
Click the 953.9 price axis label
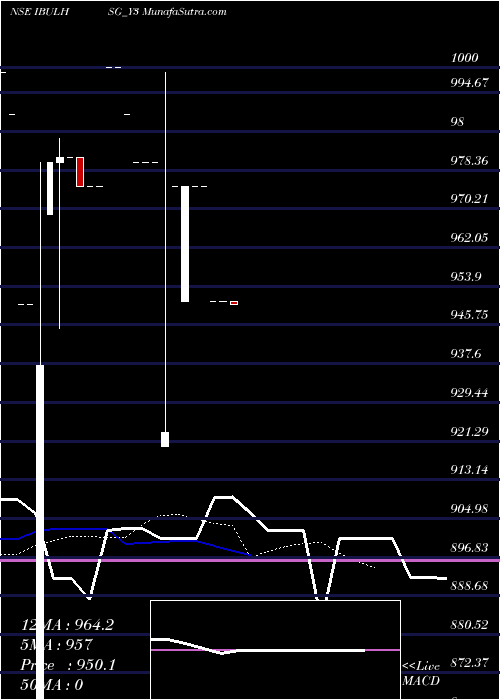coord(466,276)
